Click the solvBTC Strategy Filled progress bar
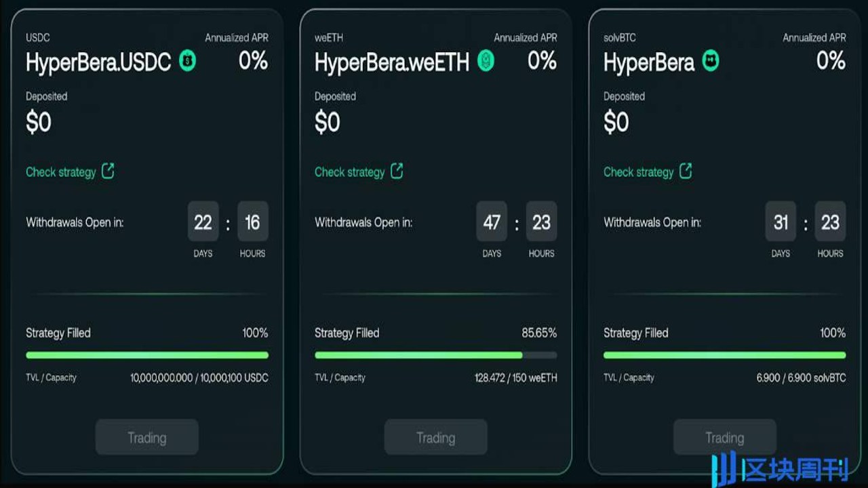Image resolution: width=868 pixels, height=488 pixels. [725, 355]
